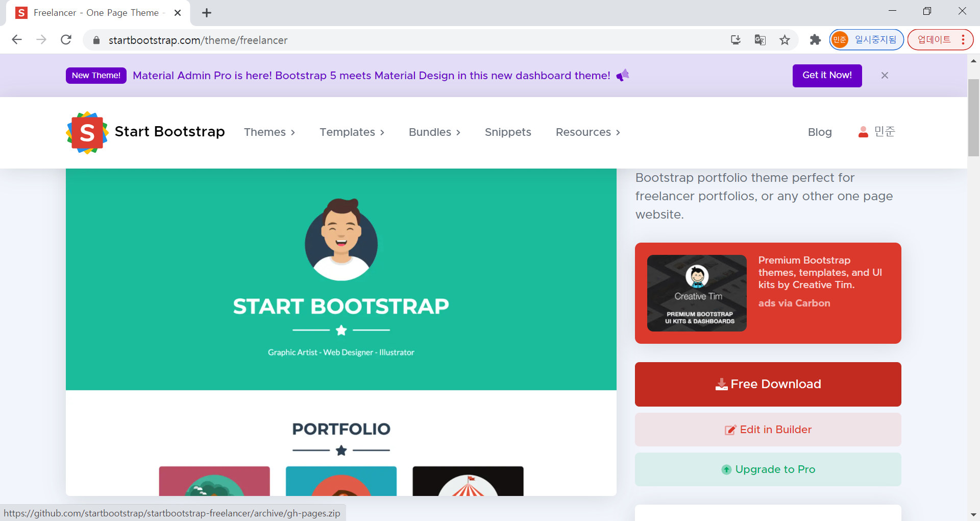This screenshot has width=980, height=521.
Task: Click the install app icon in address bar
Action: (736, 40)
